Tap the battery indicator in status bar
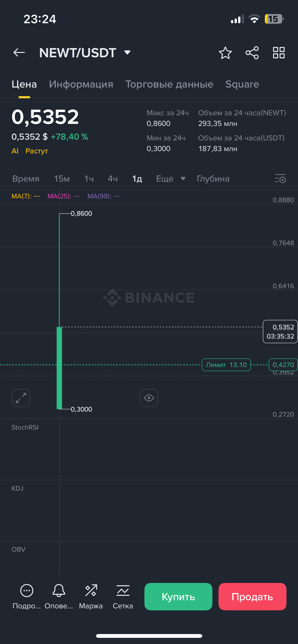The image size is (298, 644). click(x=274, y=19)
